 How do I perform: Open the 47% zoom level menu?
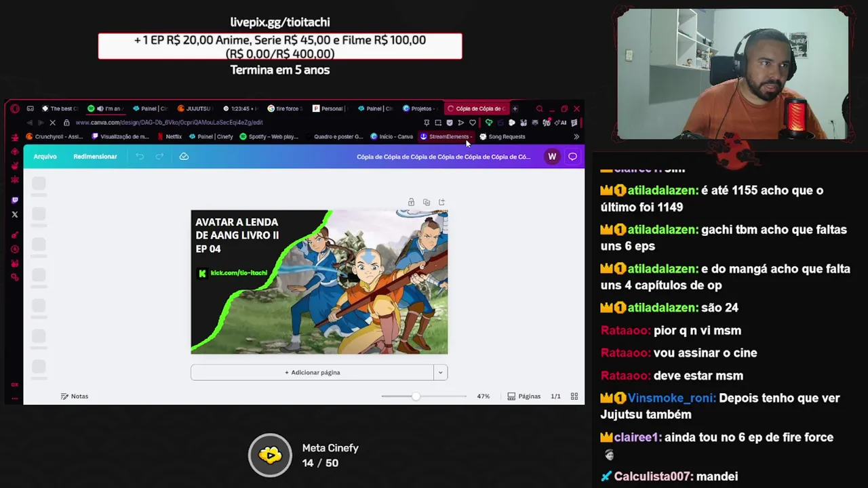[483, 396]
